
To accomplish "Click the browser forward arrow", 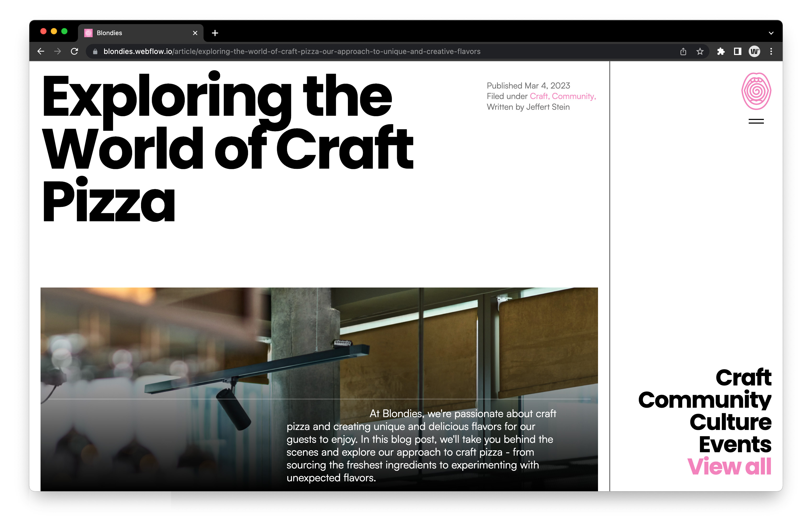I will (58, 52).
